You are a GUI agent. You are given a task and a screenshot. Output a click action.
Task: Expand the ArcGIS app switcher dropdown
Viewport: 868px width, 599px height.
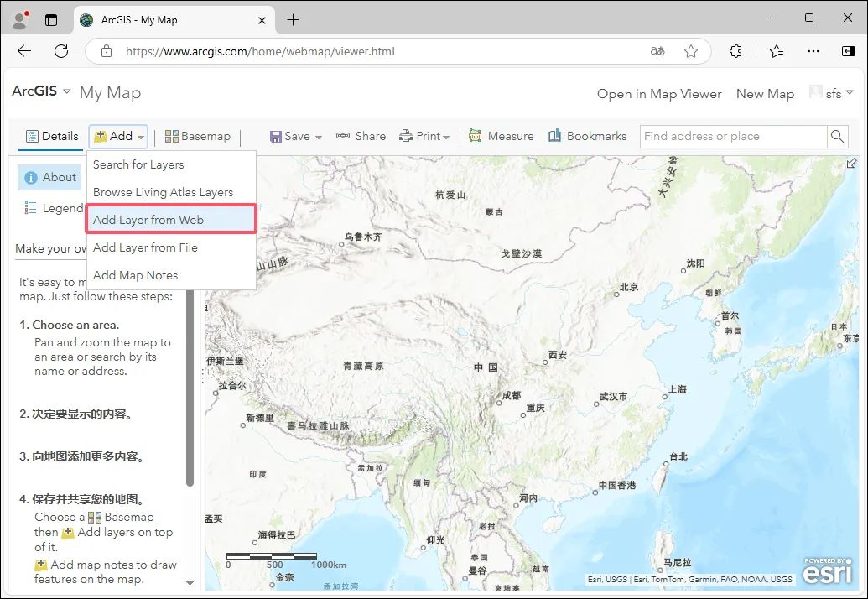point(67,91)
